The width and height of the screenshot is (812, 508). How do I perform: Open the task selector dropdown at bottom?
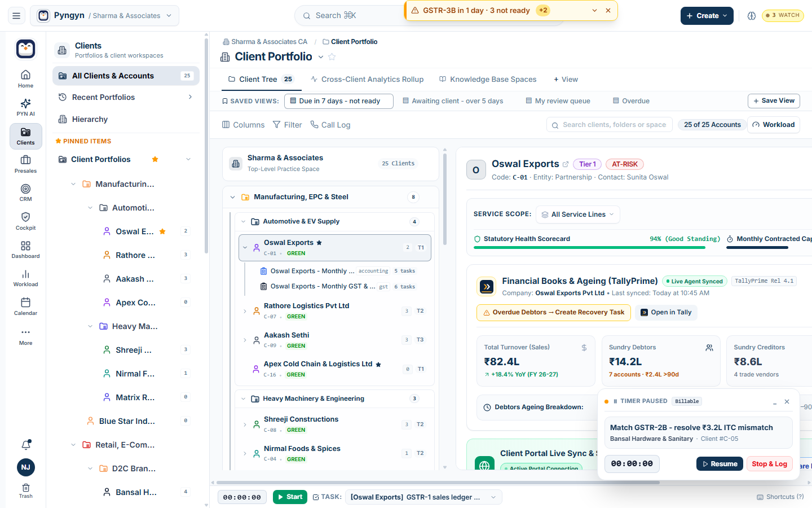pos(423,497)
